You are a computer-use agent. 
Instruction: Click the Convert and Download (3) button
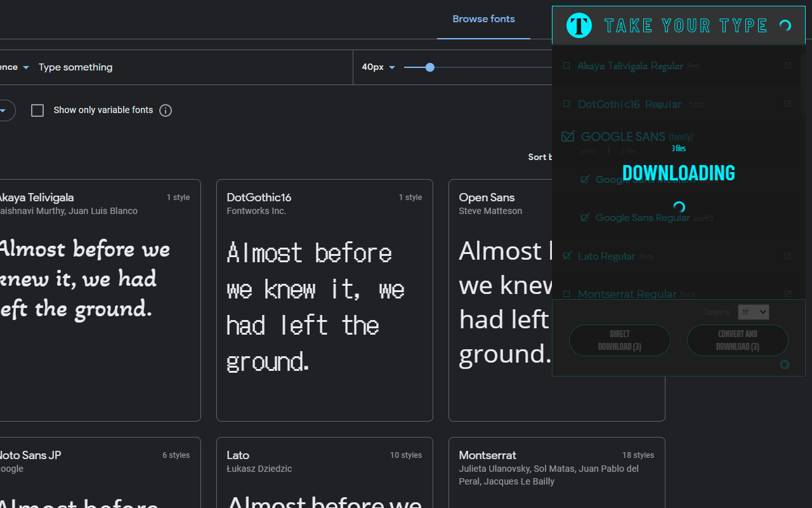pos(738,340)
